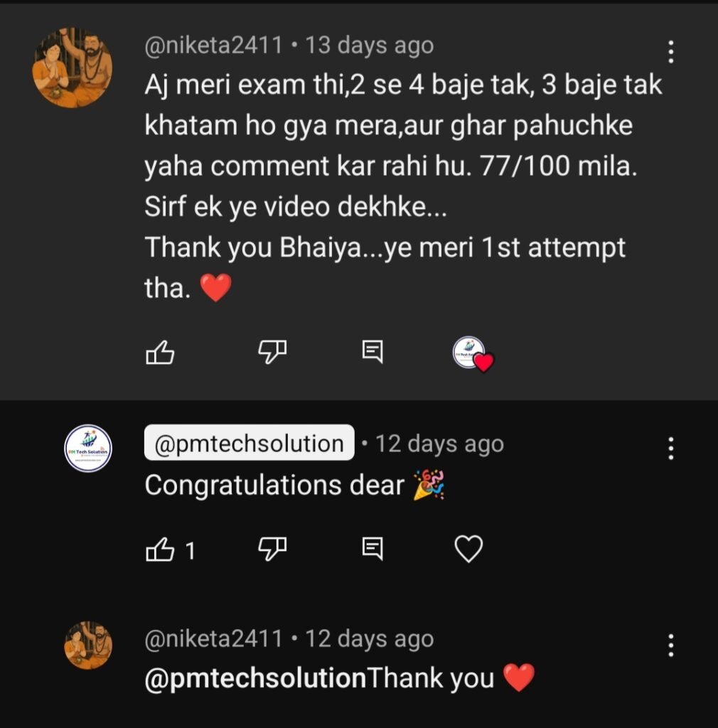The image size is (718, 728).
Task: Dislike the 'Congratulations dear' reply
Action: point(272,548)
